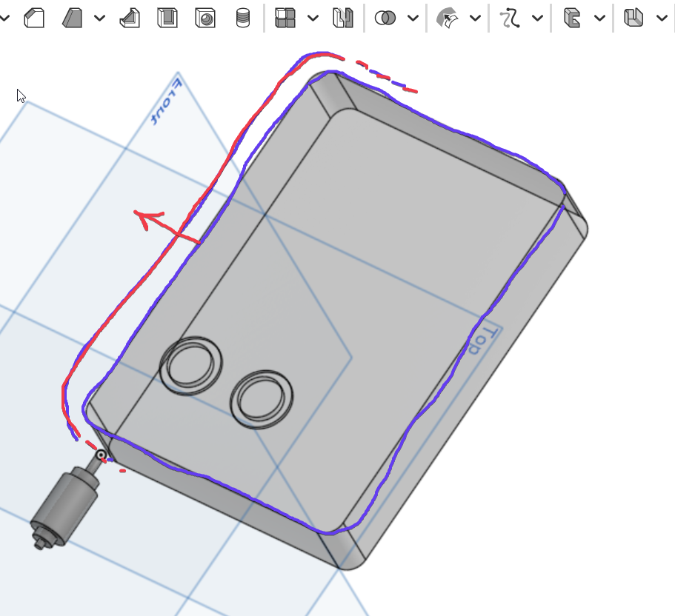Open the dropdown next to the Draft tool
Screen dimensions: 675x616
pos(99,18)
